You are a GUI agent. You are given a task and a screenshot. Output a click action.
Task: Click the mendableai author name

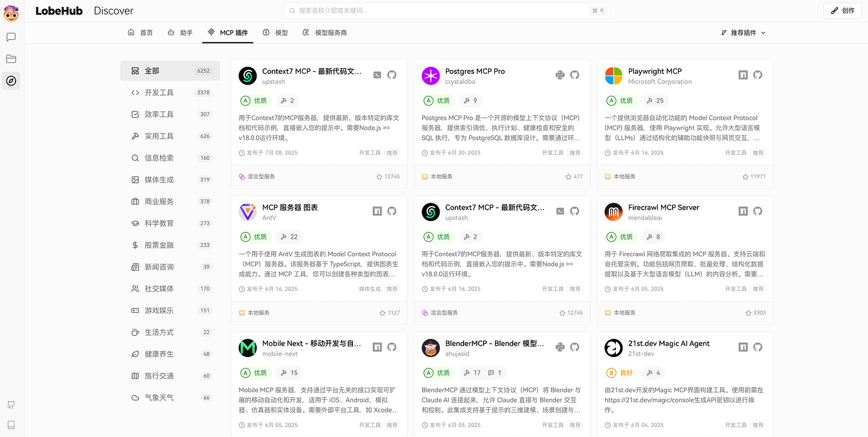pyautogui.click(x=645, y=218)
